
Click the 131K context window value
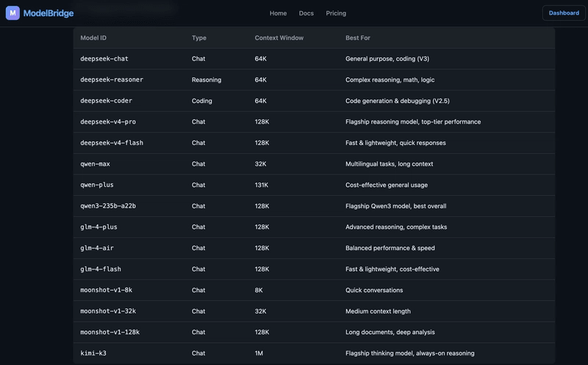[x=262, y=185]
